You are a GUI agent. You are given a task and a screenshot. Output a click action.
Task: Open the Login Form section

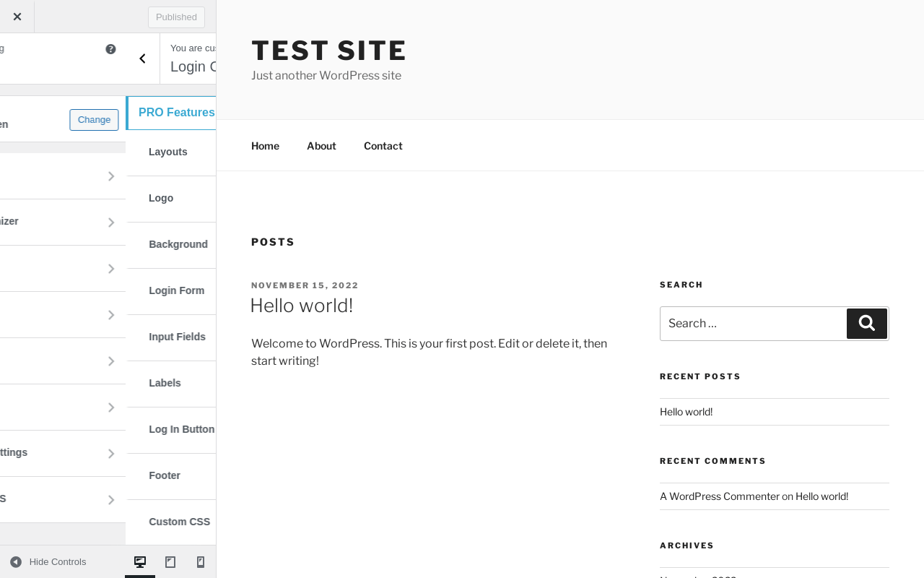pos(177,290)
